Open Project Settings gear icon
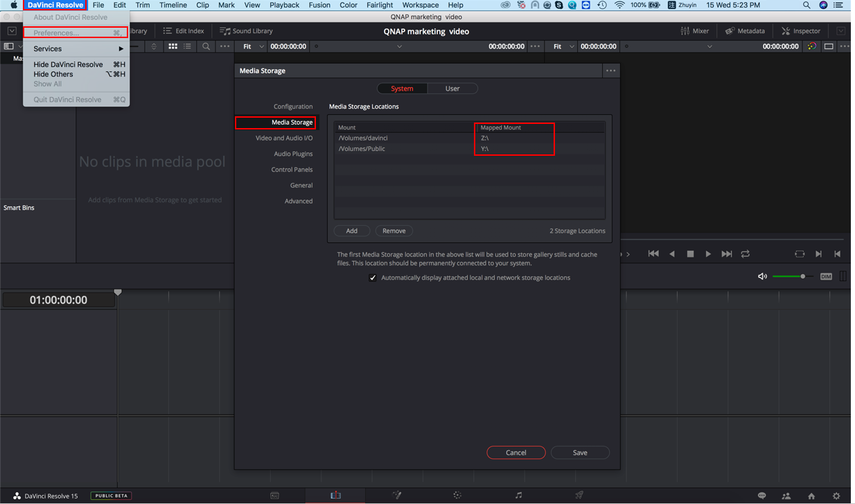 [836, 496]
